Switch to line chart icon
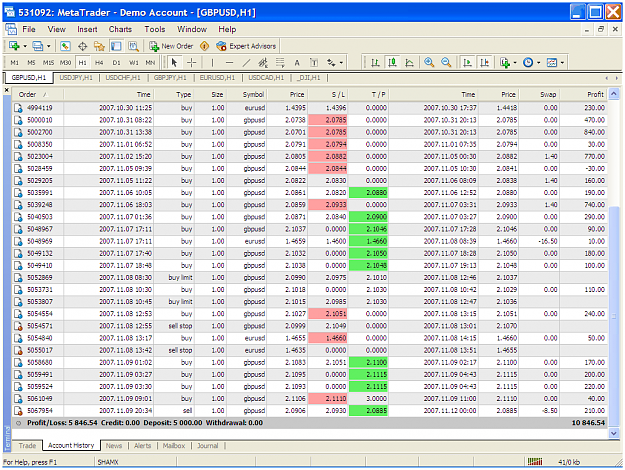The height and width of the screenshot is (470, 625). coord(409,63)
